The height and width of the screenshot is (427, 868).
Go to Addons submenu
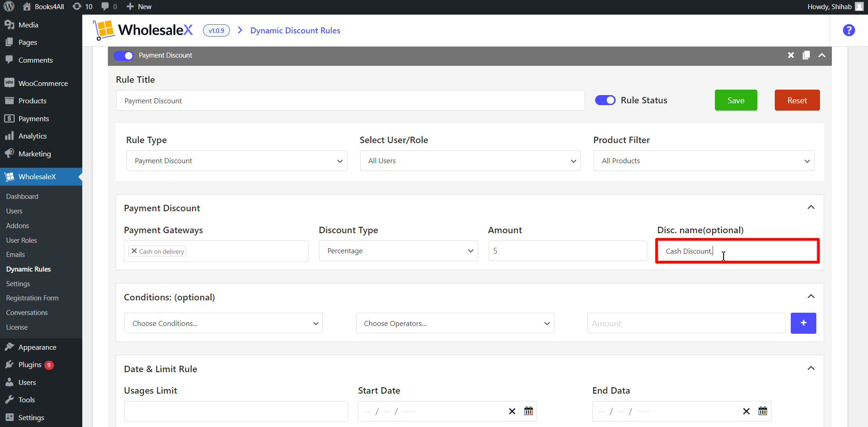pos(17,225)
